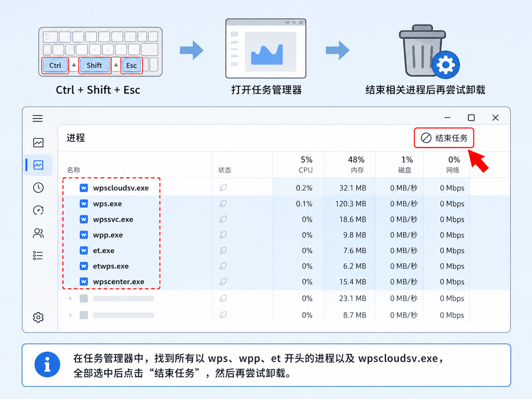Click the 0.1% CPU value
This screenshot has width=532, height=399.
[x=304, y=204]
